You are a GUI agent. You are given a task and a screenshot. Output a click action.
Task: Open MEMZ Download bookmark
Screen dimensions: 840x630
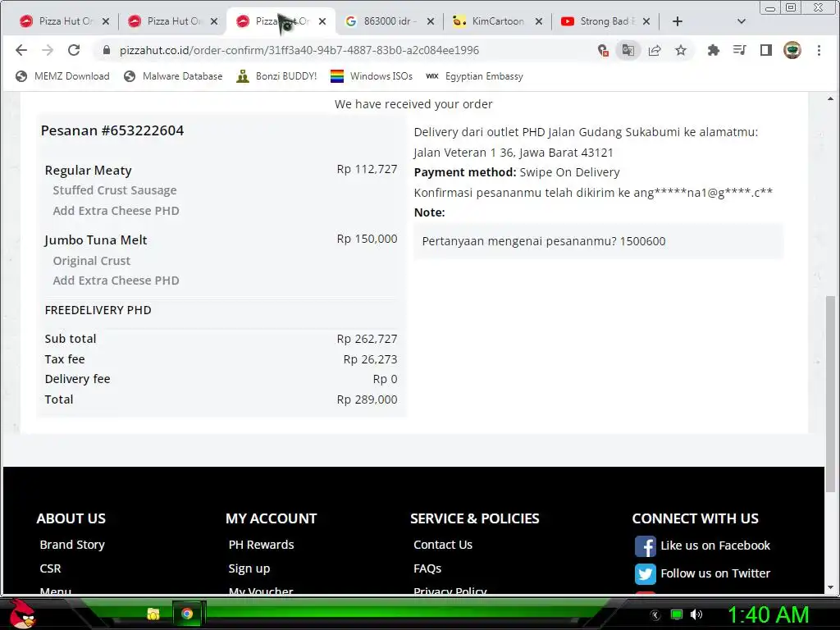tap(62, 76)
